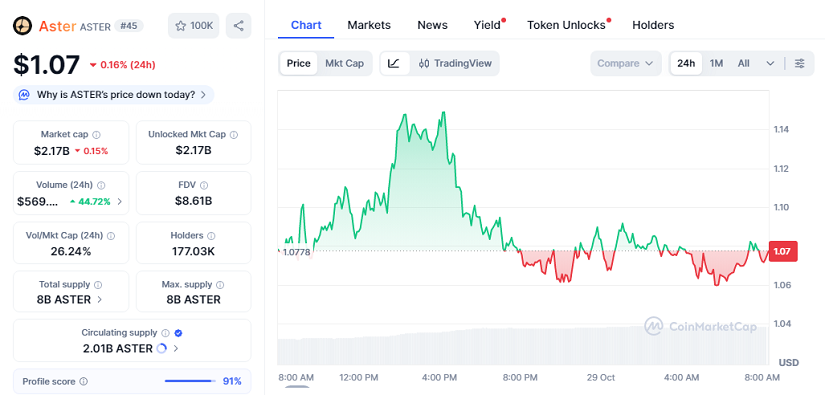Open the share icon button
Viewport: 825px width, 395px height.
238,26
